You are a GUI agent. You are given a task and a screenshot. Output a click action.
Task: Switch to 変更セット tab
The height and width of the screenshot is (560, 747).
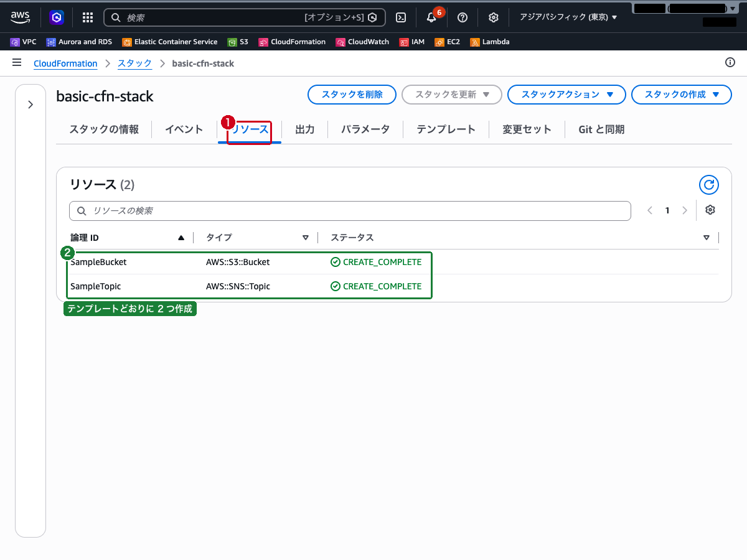(527, 129)
